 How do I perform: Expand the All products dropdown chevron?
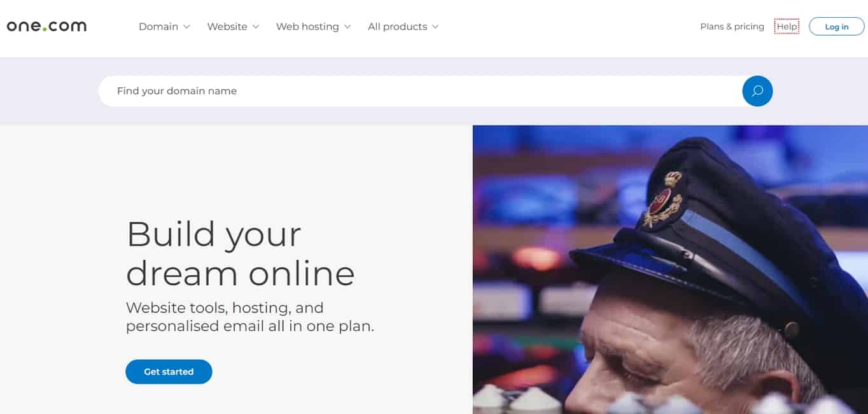[435, 27]
